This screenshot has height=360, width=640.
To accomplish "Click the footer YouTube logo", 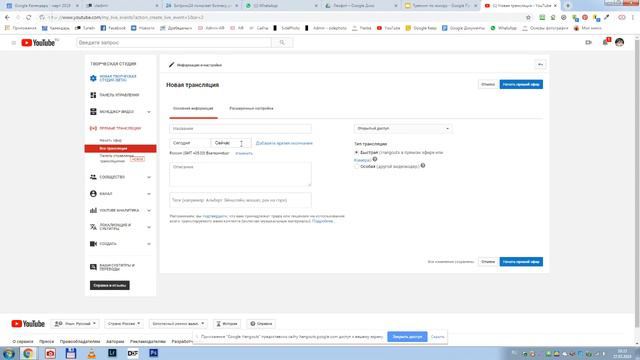I will click(28, 324).
